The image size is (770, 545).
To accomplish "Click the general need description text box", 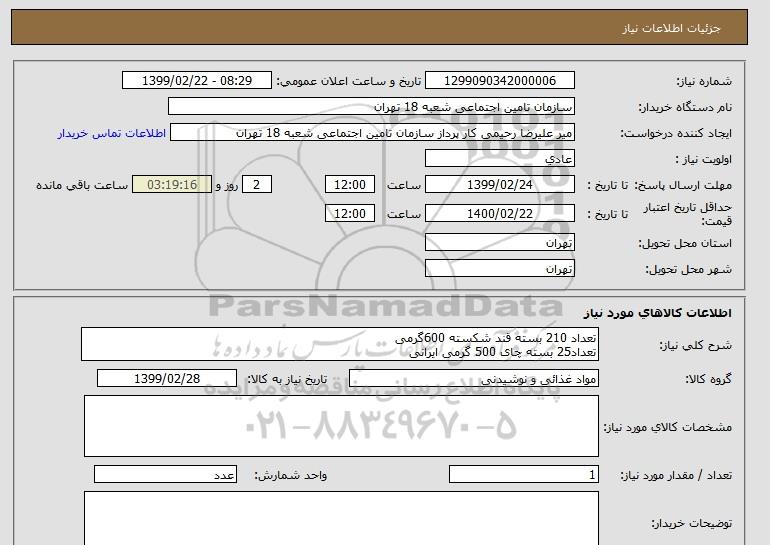I will [340, 345].
